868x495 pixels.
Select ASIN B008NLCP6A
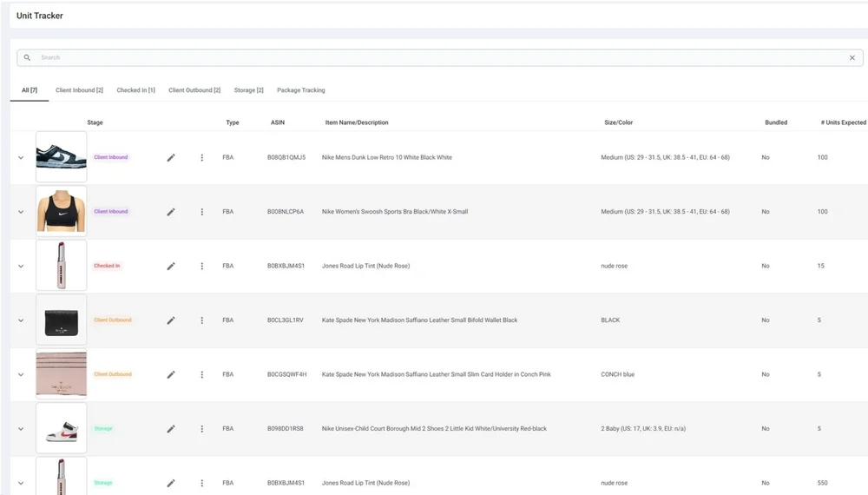coord(286,212)
